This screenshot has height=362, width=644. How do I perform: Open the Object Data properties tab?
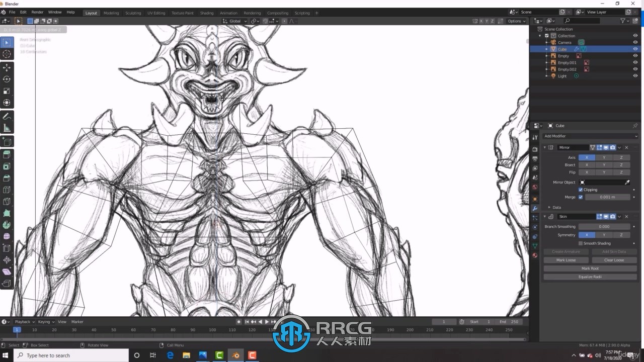pos(535,246)
